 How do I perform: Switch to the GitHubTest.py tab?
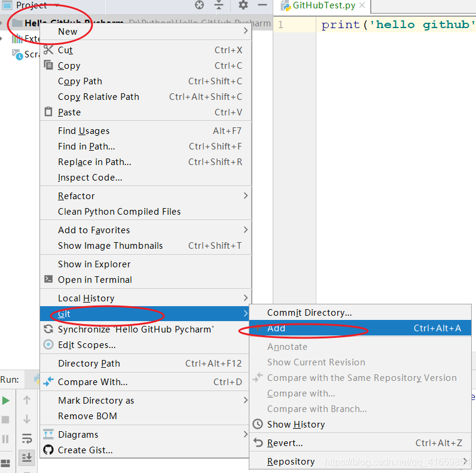pos(324,5)
